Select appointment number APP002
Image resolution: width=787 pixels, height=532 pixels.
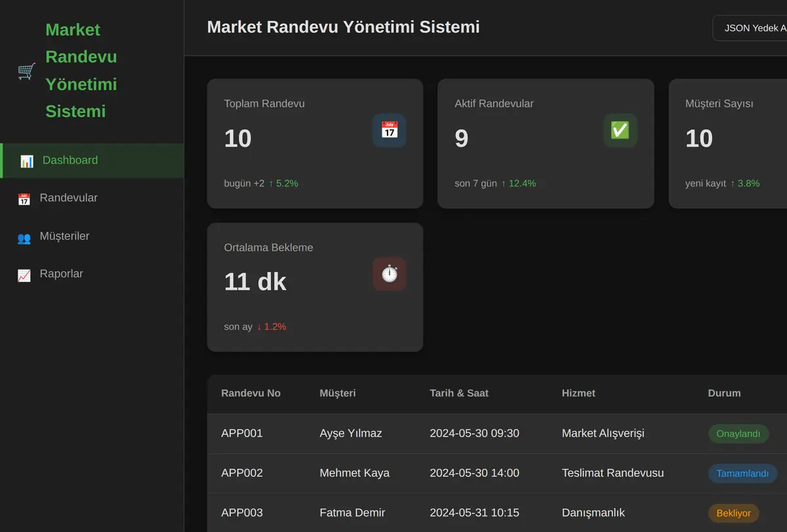pyautogui.click(x=242, y=473)
